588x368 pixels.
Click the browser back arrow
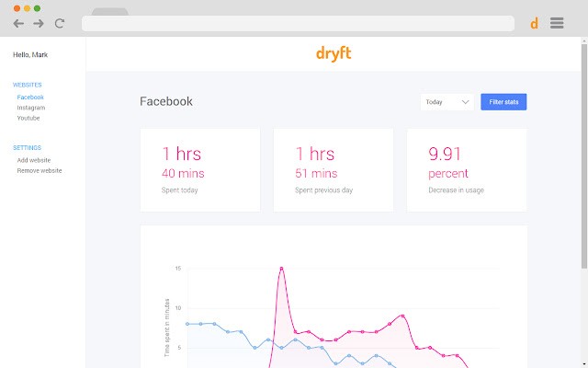coord(18,23)
